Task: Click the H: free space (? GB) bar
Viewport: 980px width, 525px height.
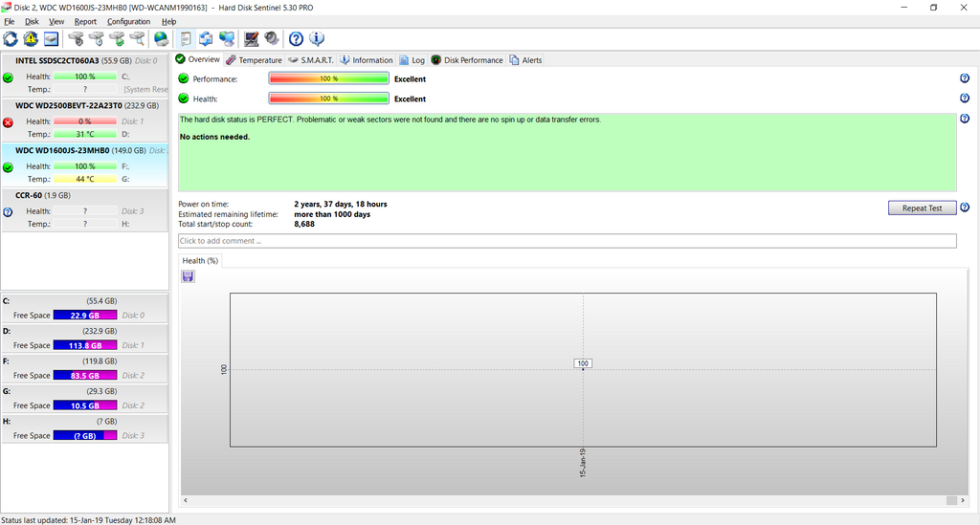Action: point(85,435)
